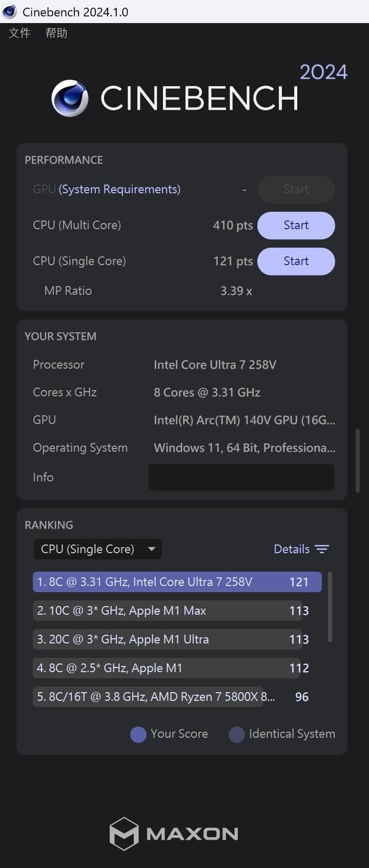Select the Apple M1 Max ranking entry

pyautogui.click(x=167, y=611)
